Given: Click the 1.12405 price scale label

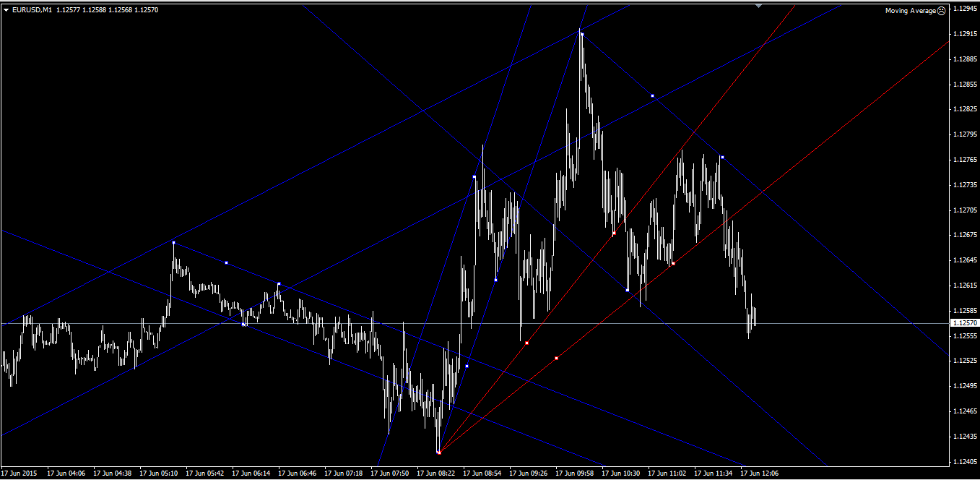Looking at the screenshot, I should (965, 461).
